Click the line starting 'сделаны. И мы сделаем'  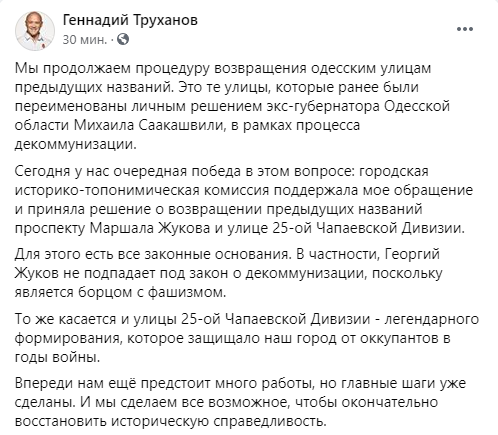tap(226, 402)
